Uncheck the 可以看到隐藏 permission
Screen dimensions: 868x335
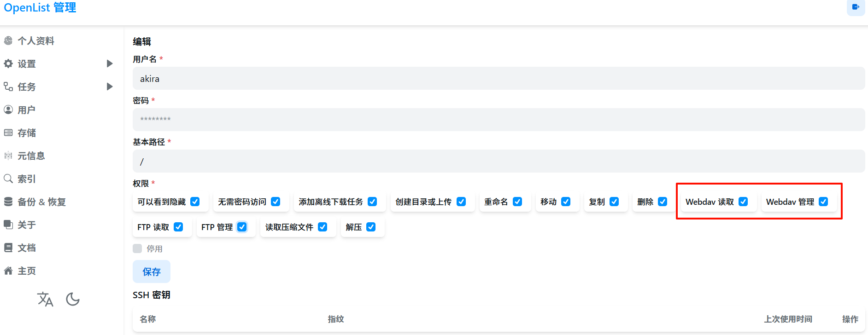click(x=195, y=202)
